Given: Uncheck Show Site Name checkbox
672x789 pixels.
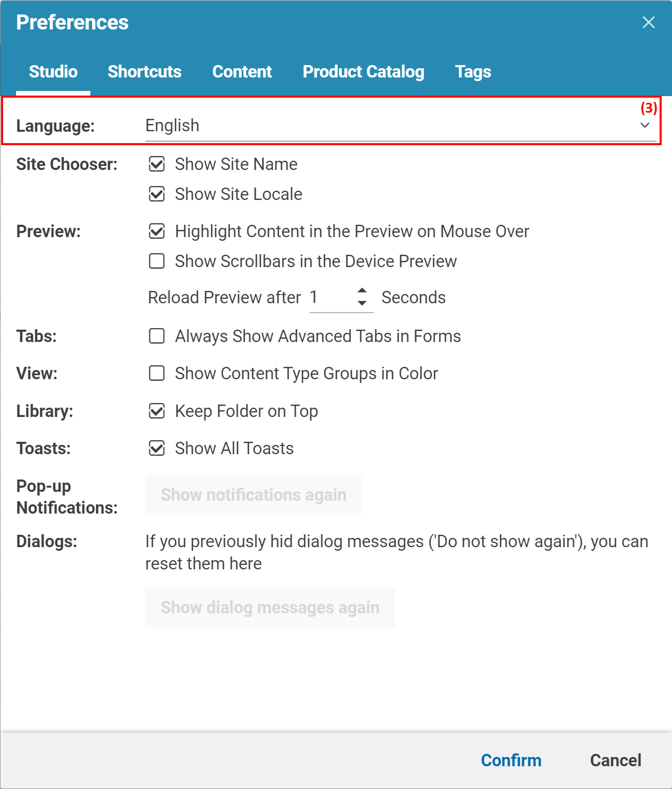Looking at the screenshot, I should tap(157, 164).
